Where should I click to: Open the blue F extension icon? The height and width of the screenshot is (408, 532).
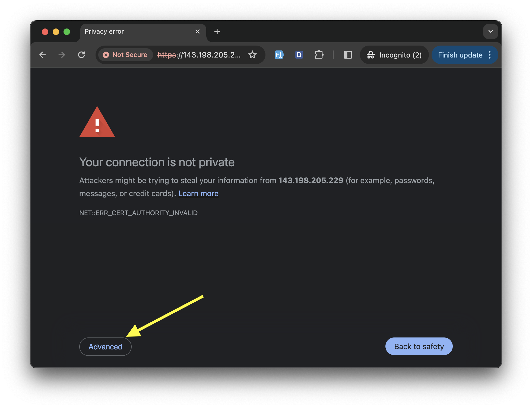coord(279,55)
